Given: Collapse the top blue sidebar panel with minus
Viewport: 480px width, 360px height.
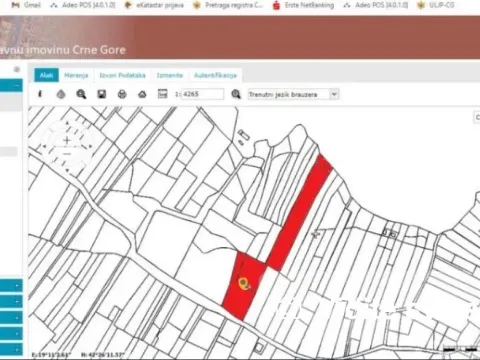Looking at the screenshot, I should [17, 86].
